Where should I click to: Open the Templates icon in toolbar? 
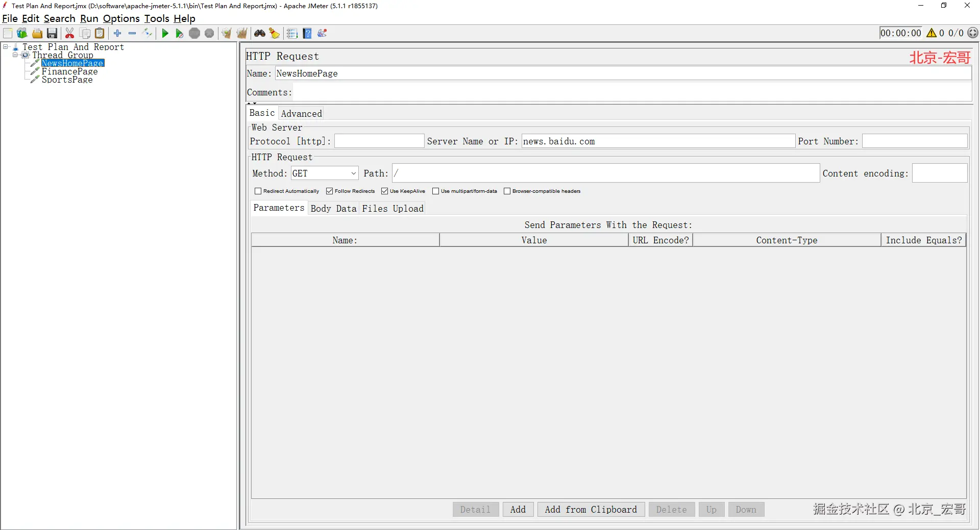click(x=22, y=33)
